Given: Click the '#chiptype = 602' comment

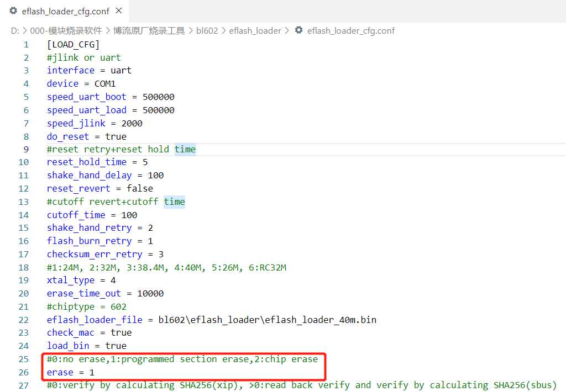Looking at the screenshot, I should point(87,307).
